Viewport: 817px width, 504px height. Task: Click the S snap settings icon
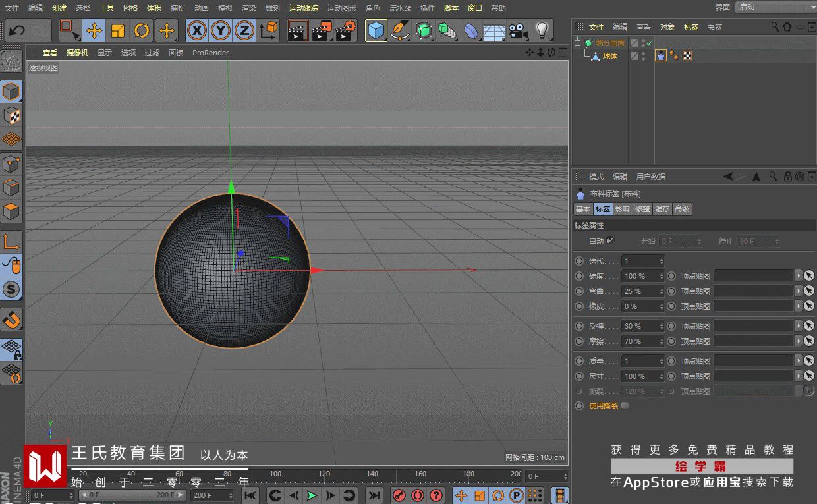[11, 289]
